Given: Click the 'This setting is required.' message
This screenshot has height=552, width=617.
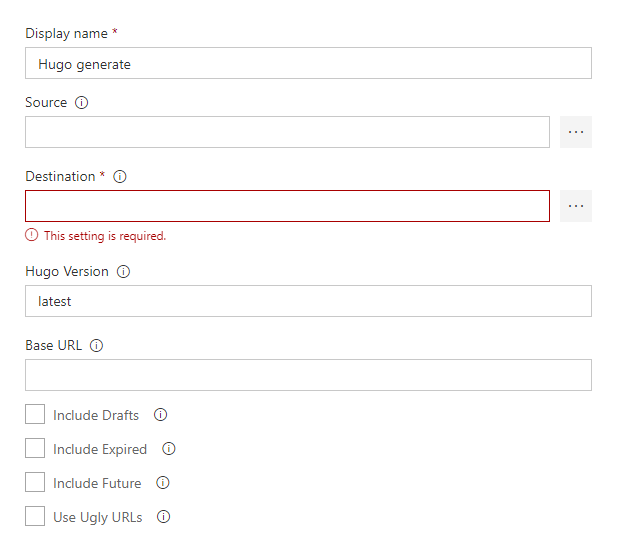Looking at the screenshot, I should tap(105, 236).
